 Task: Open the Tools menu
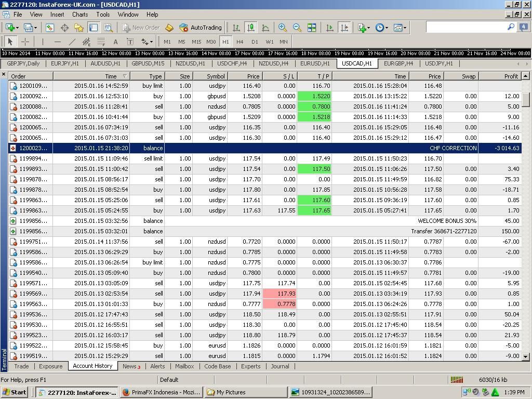(103, 15)
